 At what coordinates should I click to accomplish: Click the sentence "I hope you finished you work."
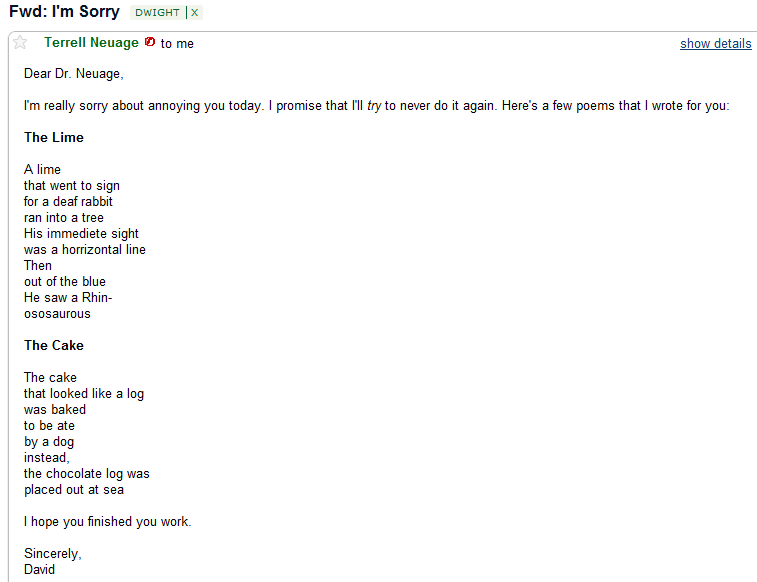tap(107, 521)
